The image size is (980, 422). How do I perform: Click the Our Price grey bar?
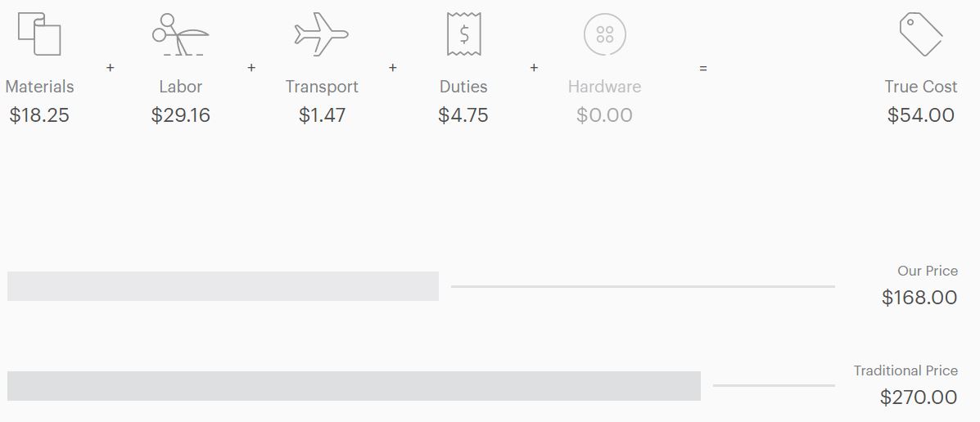(224, 286)
